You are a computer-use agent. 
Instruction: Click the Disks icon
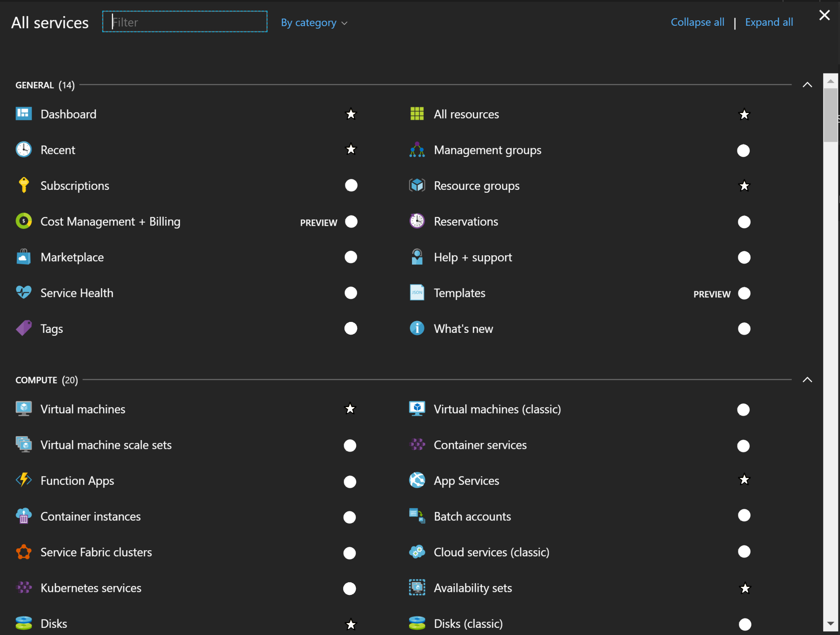click(x=24, y=623)
